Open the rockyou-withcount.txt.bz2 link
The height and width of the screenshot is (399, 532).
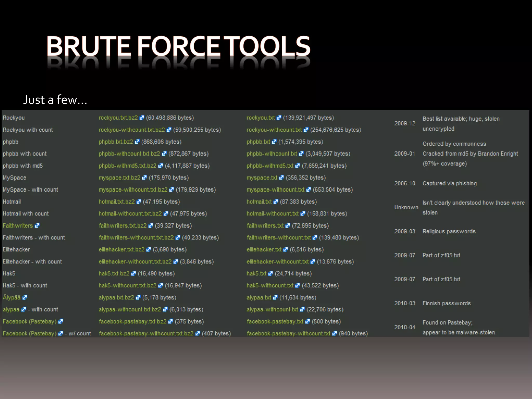[131, 130]
